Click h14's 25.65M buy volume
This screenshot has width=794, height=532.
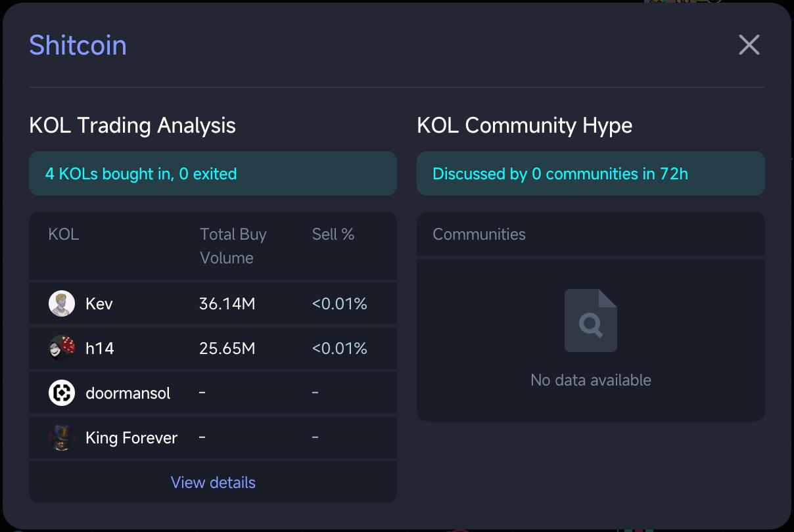[227, 349]
